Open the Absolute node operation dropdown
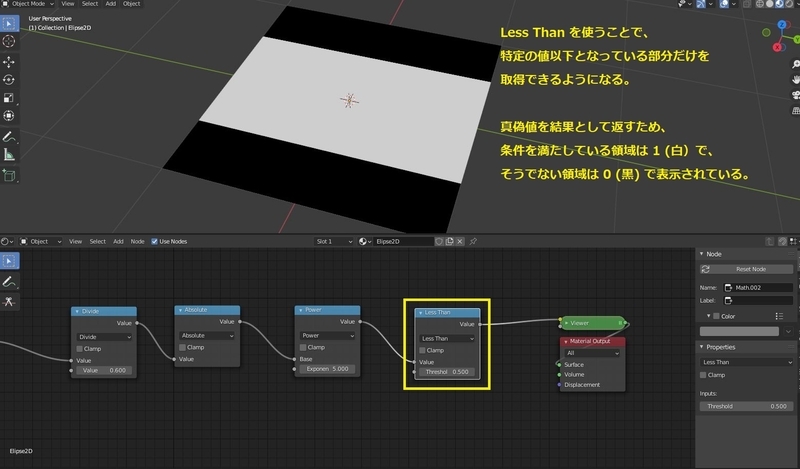This screenshot has width=800, height=469. point(207,336)
